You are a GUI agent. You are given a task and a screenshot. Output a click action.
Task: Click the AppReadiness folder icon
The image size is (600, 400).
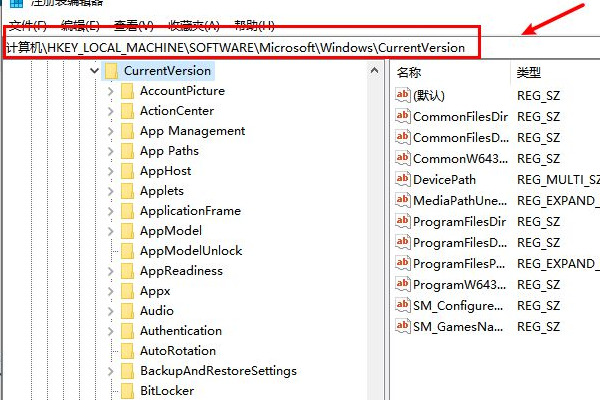click(x=127, y=271)
